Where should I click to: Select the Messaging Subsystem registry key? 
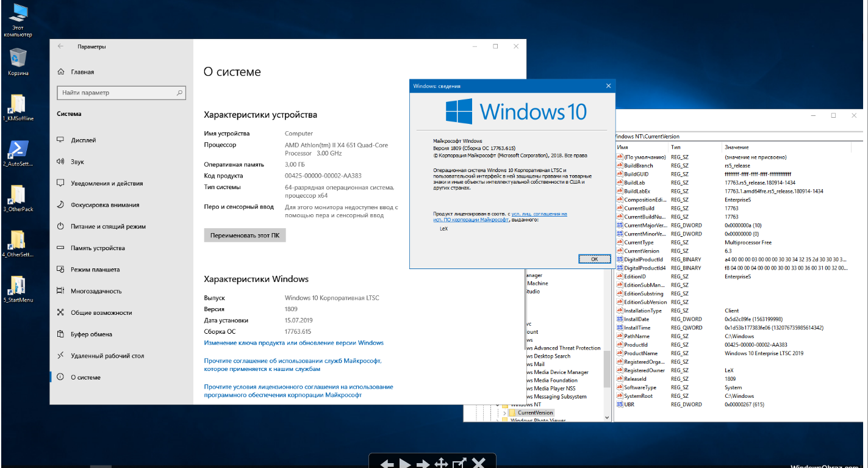tap(556, 397)
